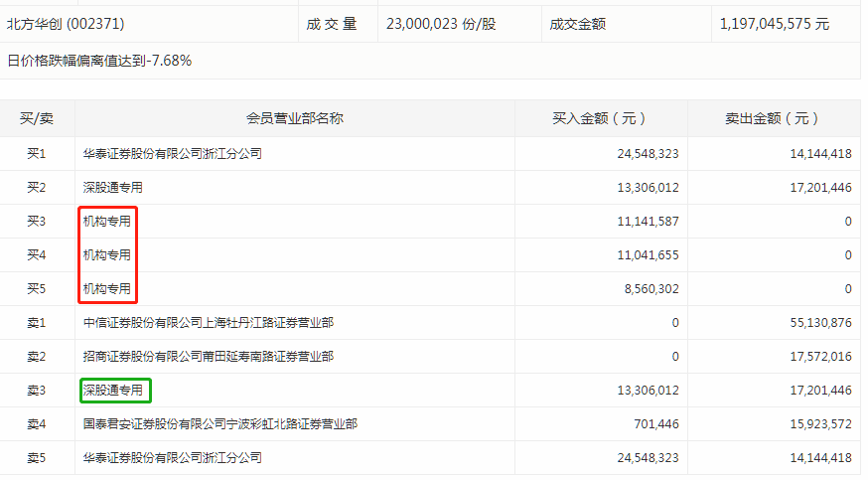Select the 1,197,045,575 元 turnover value
Viewport: 868px width, 480px height.
tap(774, 23)
